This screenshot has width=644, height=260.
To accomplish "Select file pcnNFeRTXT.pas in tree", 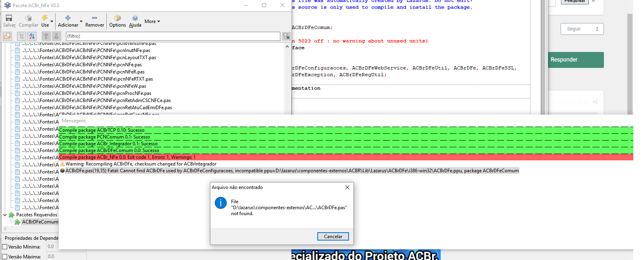I will click(88, 79).
